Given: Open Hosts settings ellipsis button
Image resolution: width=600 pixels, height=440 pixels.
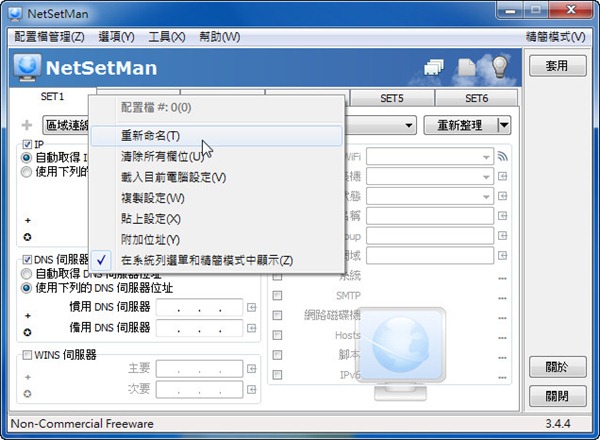Looking at the screenshot, I should [502, 338].
